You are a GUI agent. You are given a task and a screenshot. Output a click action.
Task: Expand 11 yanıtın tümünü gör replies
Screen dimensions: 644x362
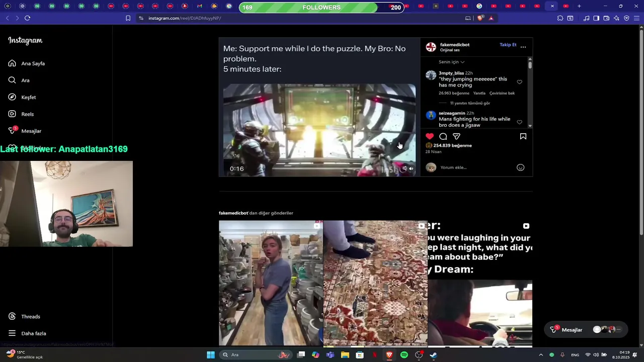coord(470,103)
